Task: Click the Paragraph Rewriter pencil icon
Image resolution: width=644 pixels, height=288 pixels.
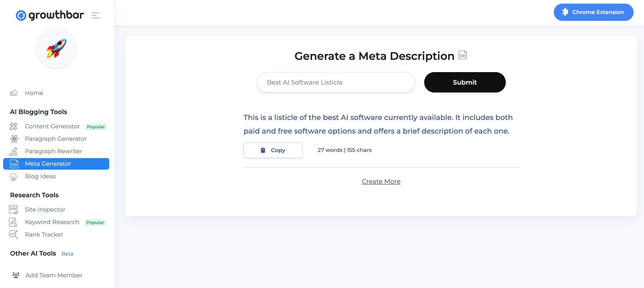Action: coord(14,151)
